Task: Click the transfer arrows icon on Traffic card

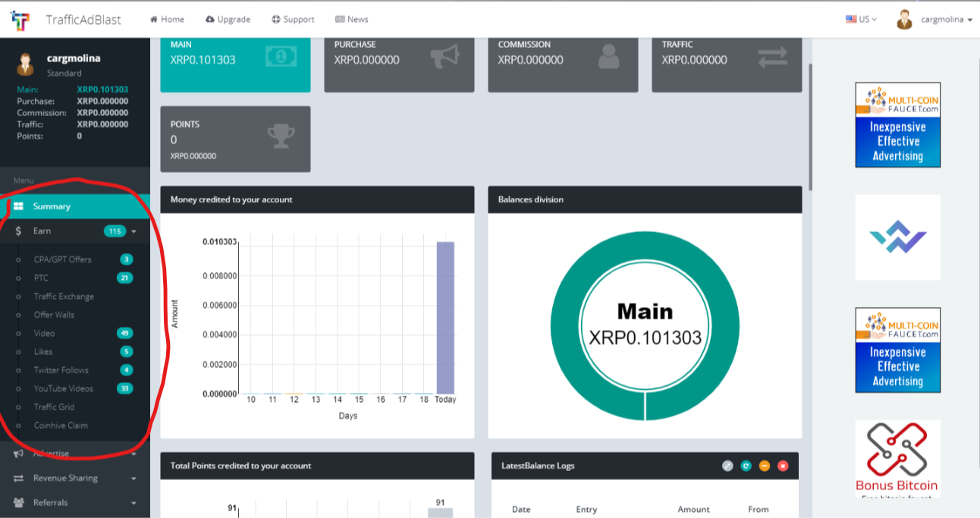Action: (x=773, y=57)
